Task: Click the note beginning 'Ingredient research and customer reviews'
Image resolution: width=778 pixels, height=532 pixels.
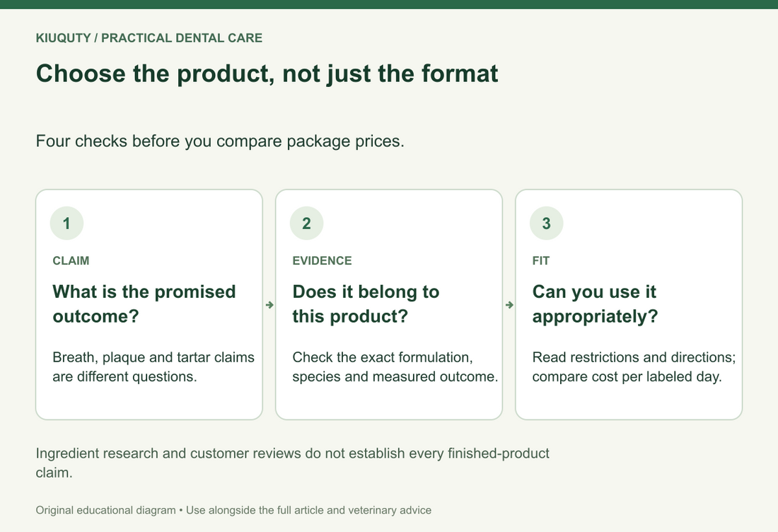Action: pyautogui.click(x=292, y=463)
